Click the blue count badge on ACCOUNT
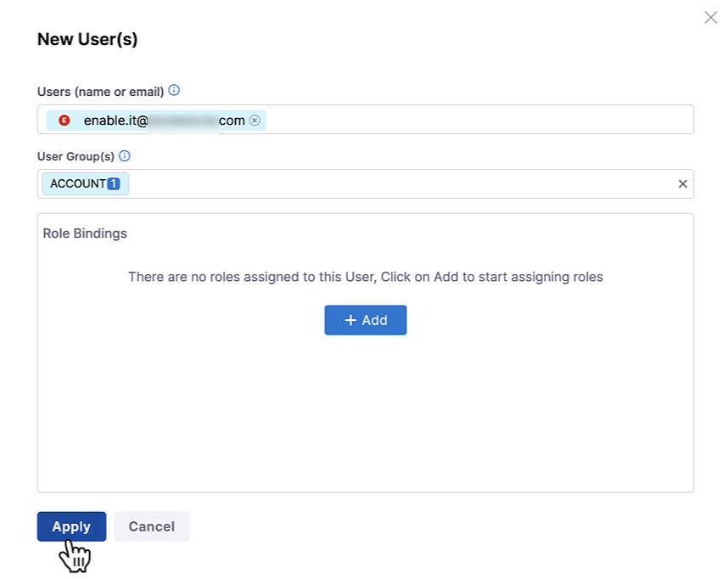 click(x=114, y=183)
